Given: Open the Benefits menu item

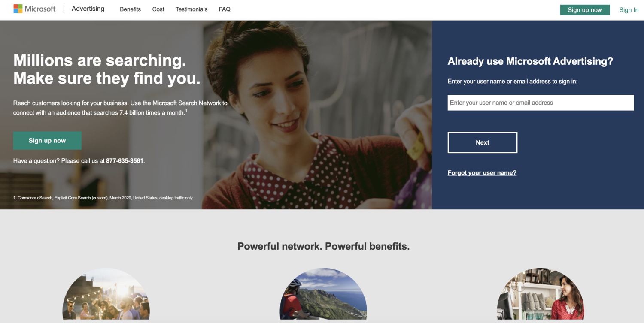Looking at the screenshot, I should pos(130,9).
